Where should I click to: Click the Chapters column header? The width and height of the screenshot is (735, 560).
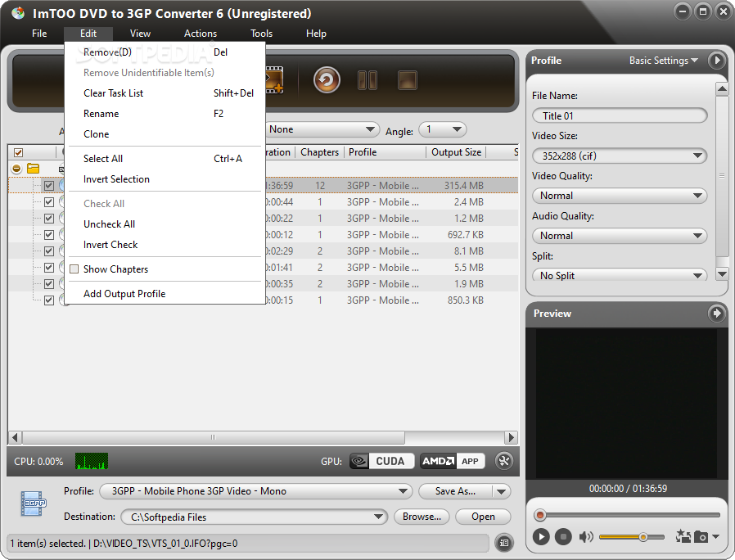click(319, 152)
